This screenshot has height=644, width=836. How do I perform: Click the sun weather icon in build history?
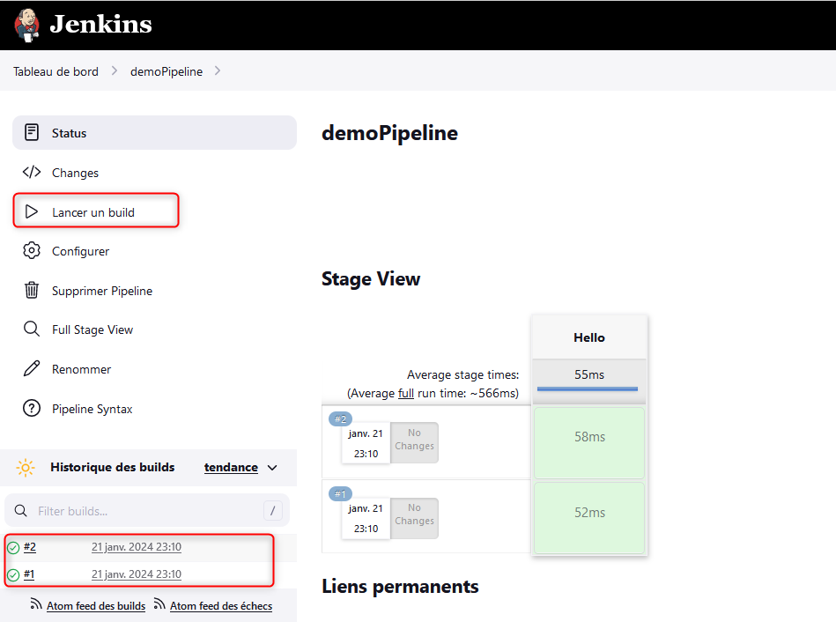coord(25,468)
